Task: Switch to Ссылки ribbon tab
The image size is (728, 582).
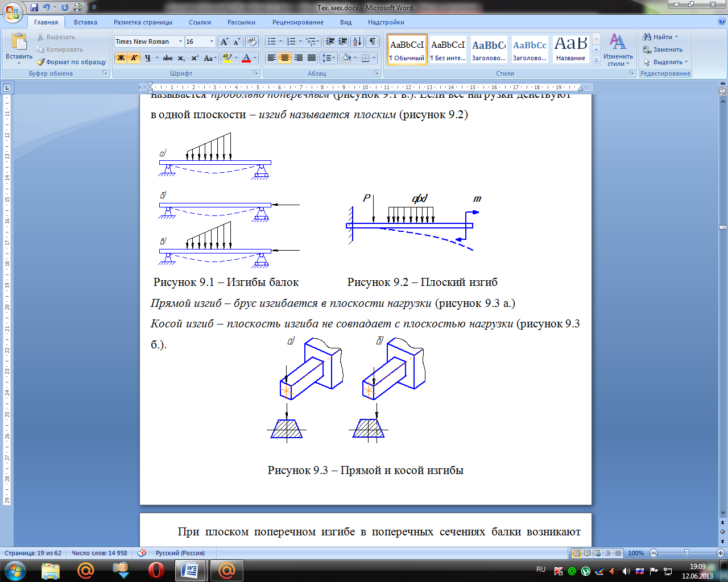Action: [200, 22]
